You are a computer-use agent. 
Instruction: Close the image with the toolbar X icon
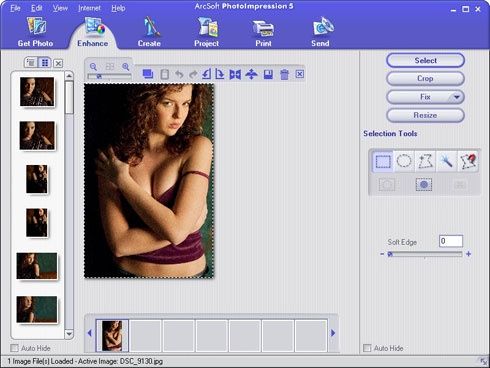tap(300, 74)
